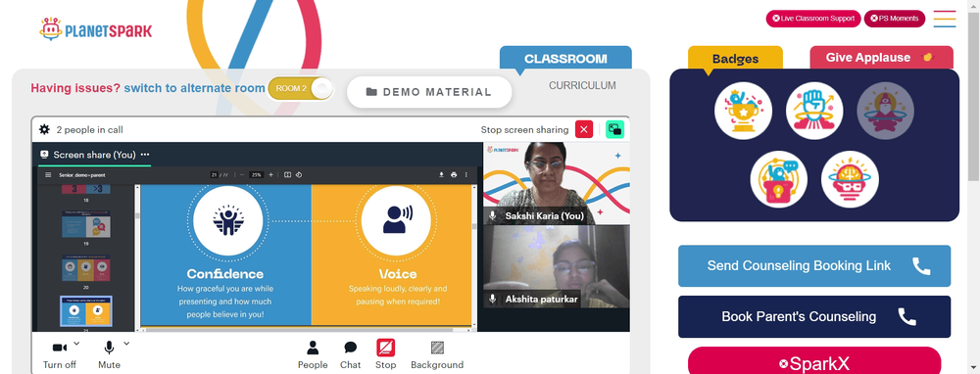The width and height of the screenshot is (980, 374).
Task: Zoom in PDF with plus icon
Action: [270, 175]
